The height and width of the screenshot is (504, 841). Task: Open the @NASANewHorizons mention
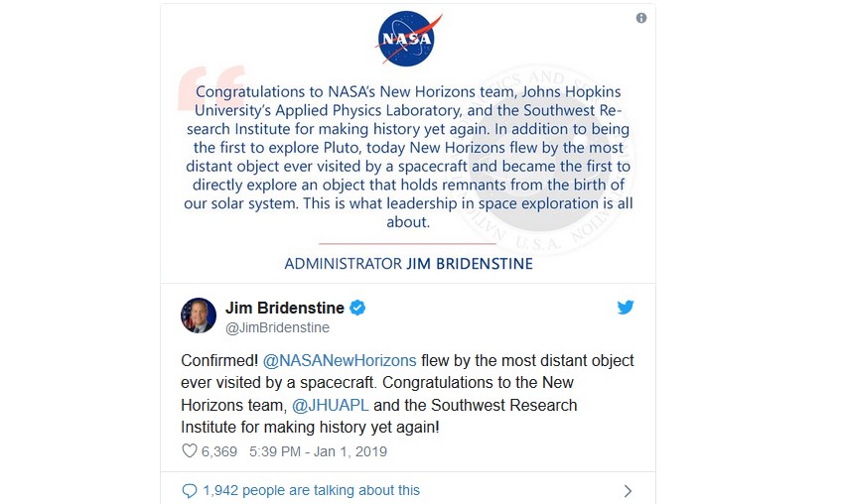(x=340, y=360)
